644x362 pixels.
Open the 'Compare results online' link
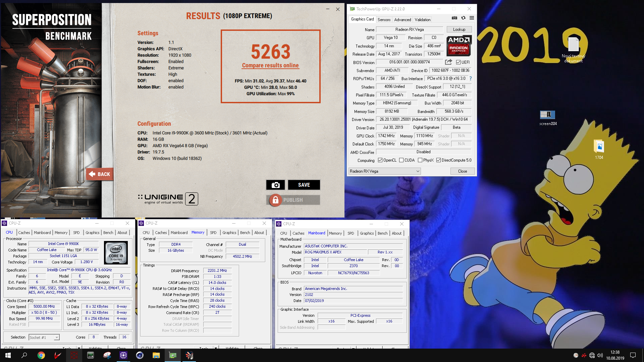tap(270, 65)
